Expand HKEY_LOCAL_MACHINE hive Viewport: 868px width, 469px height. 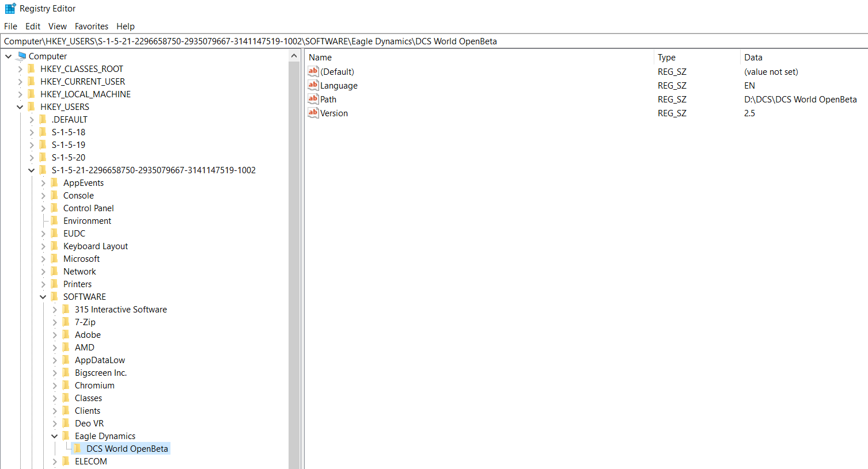coord(20,94)
